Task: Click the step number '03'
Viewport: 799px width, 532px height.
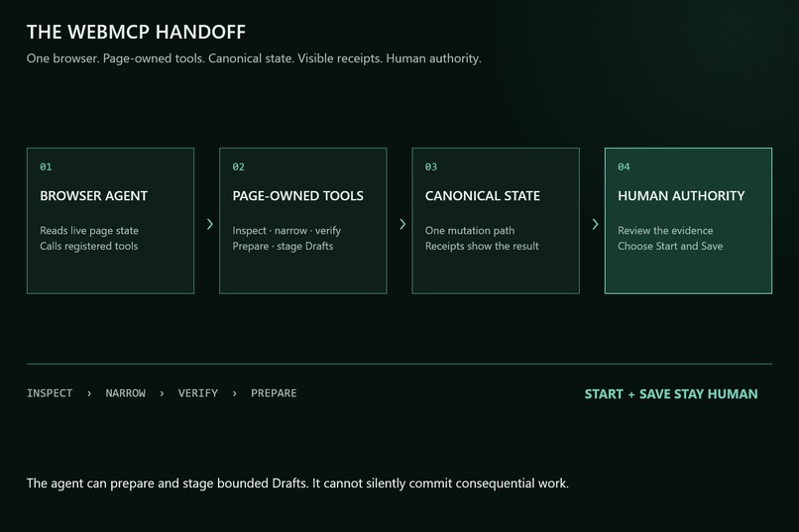Action: click(431, 167)
